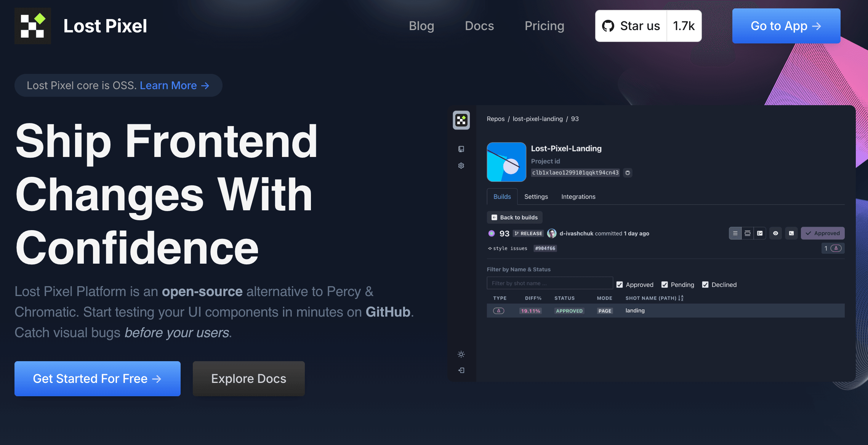This screenshot has height=445, width=868.
Task: Click the MODE column header
Action: [x=605, y=298]
